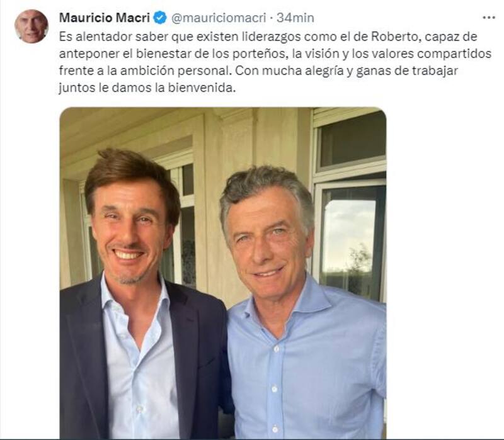Click the man in blue shirt in photo
The width and height of the screenshot is (504, 440).
pos(302,305)
